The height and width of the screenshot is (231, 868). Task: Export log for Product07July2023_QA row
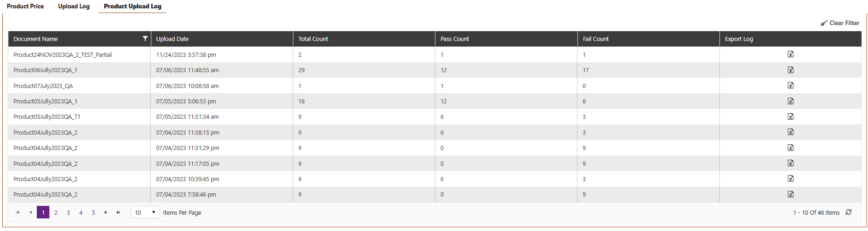[x=790, y=86]
